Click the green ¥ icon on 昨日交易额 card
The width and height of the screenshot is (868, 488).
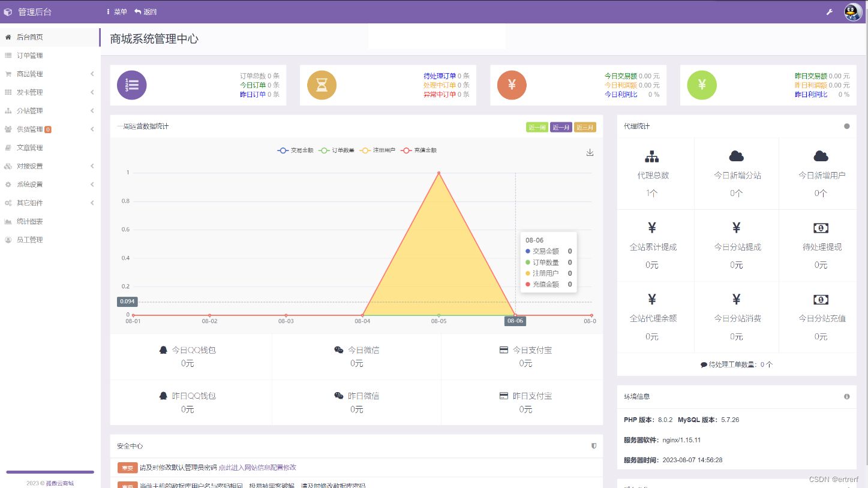point(701,85)
